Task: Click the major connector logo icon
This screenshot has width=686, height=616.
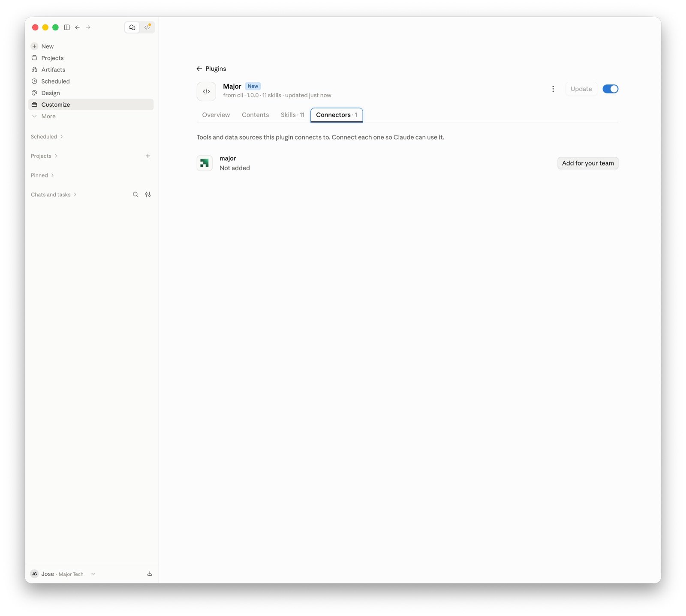Action: pyautogui.click(x=205, y=163)
